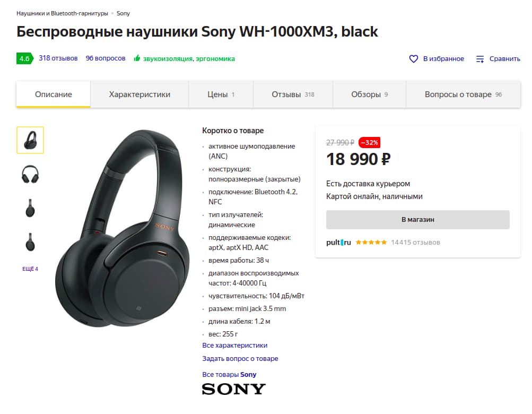The image size is (532, 414).
Task: Switch to the Характеристики tab
Action: click(x=139, y=94)
